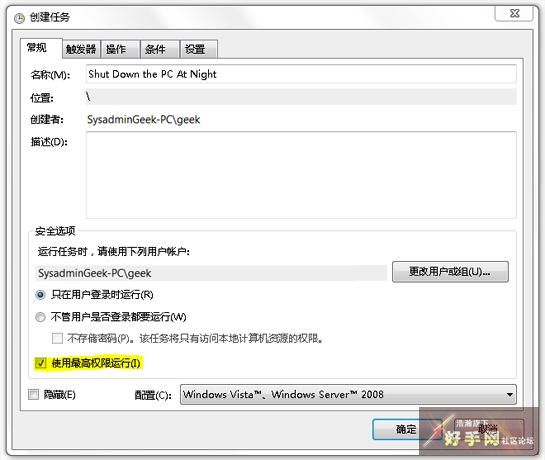
Task: Switch to the 触发器 tab
Action: (x=81, y=49)
